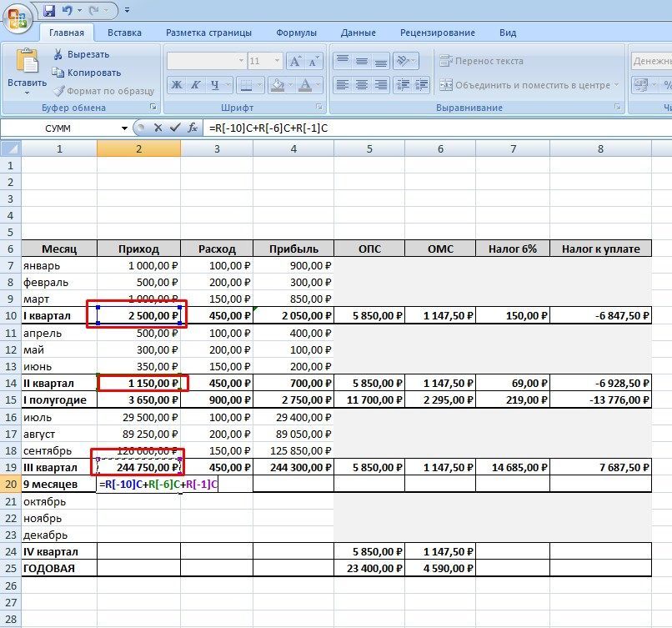Viewport: 672px width, 628px height.
Task: Expand the font size dropdown
Action: click(276, 61)
